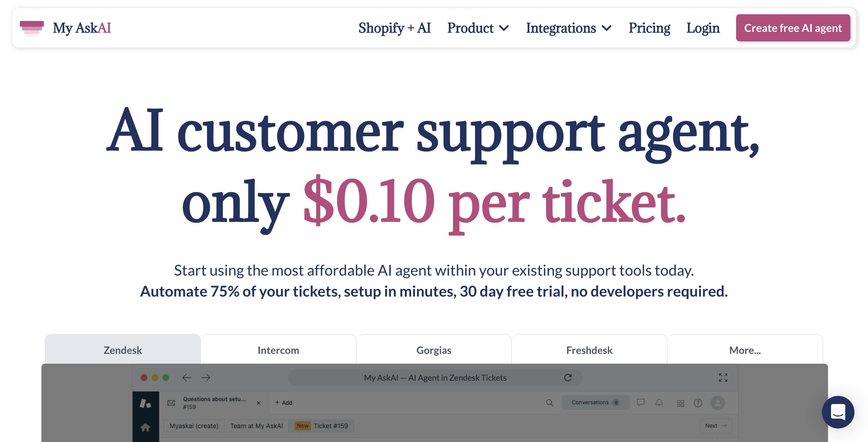The height and width of the screenshot is (442, 868).
Task: Open the chat widget launcher
Action: tap(838, 412)
